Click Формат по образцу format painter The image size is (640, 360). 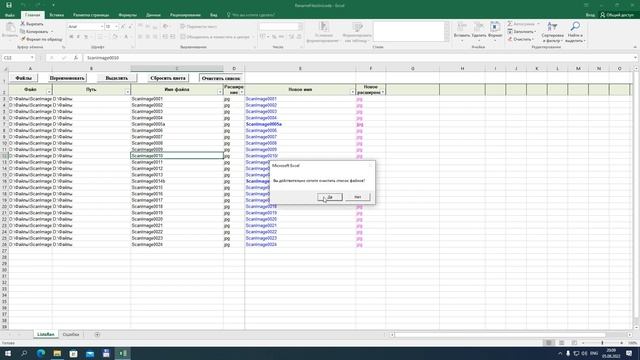(41, 39)
